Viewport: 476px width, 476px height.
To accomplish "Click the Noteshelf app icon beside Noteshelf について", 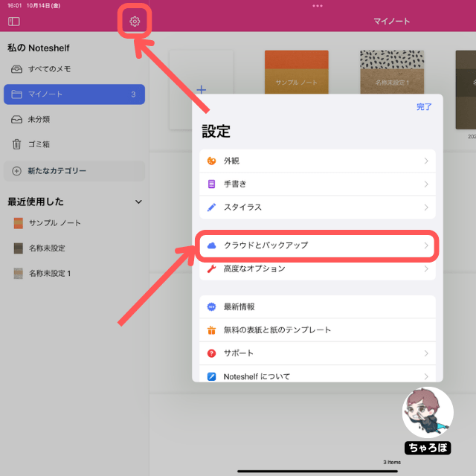I will pos(211,376).
